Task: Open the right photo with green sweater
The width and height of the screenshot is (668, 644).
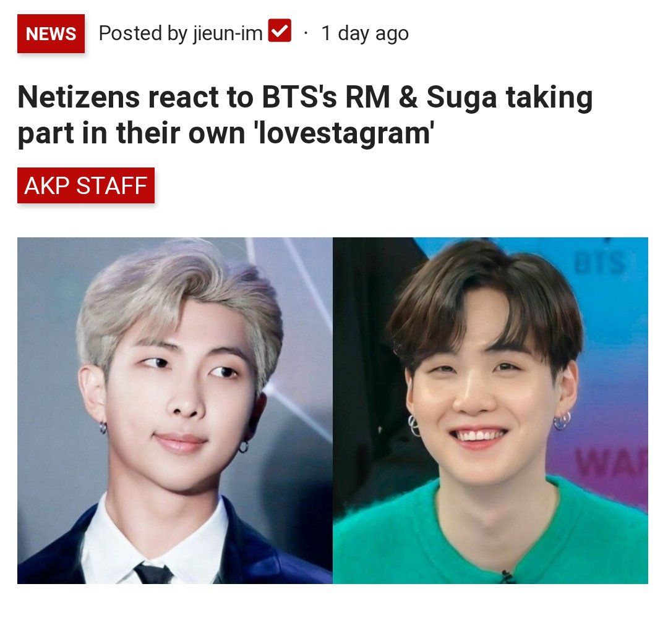Action: 490,410
